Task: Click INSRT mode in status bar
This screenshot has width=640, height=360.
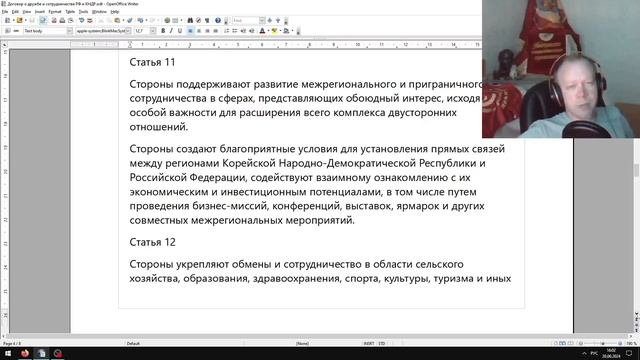Action: pyautogui.click(x=369, y=344)
